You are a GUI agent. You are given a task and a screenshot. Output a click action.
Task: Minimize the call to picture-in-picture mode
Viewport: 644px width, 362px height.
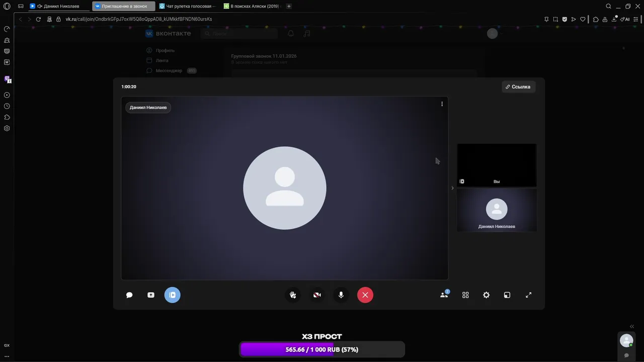(507, 295)
